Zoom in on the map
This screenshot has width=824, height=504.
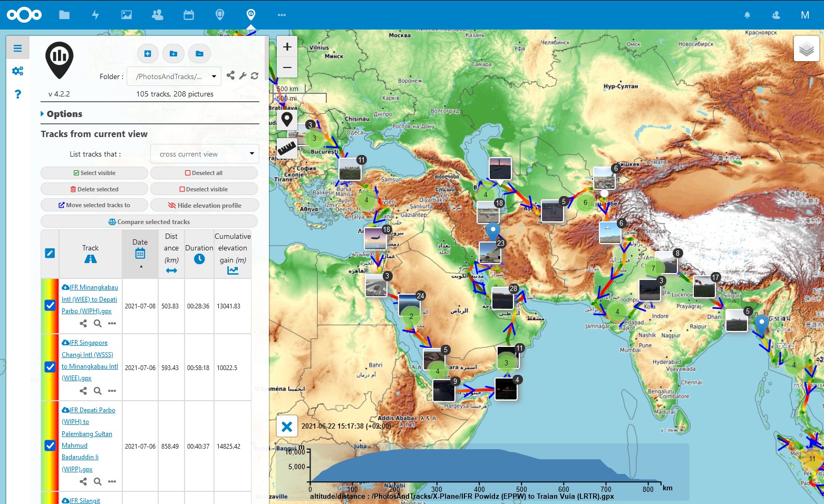click(287, 47)
